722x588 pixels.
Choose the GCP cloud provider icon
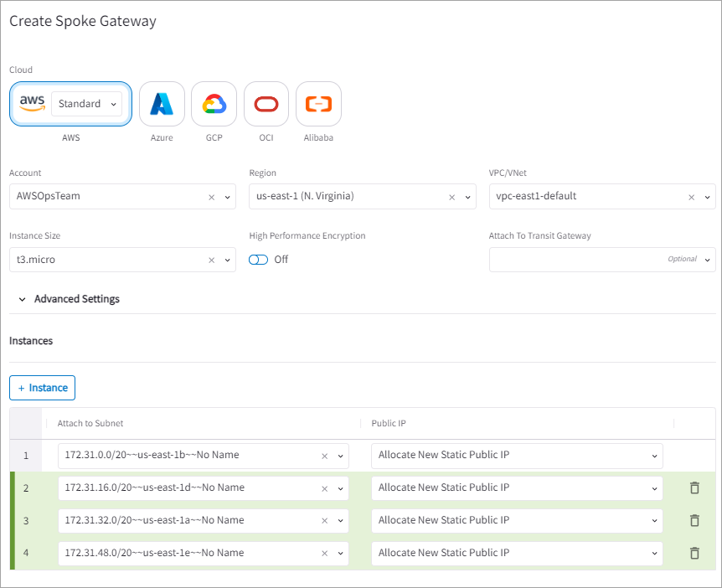click(214, 104)
